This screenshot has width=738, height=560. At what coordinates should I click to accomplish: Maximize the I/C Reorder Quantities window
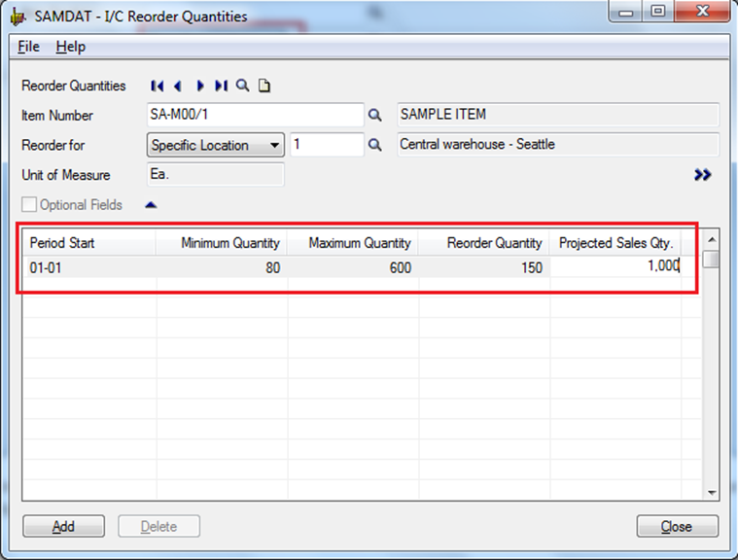(658, 12)
